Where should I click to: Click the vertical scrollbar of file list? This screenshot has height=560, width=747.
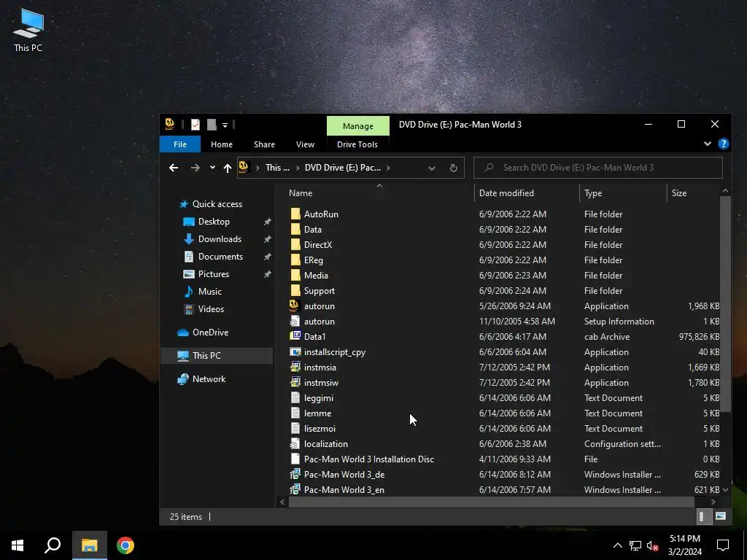pos(725,305)
